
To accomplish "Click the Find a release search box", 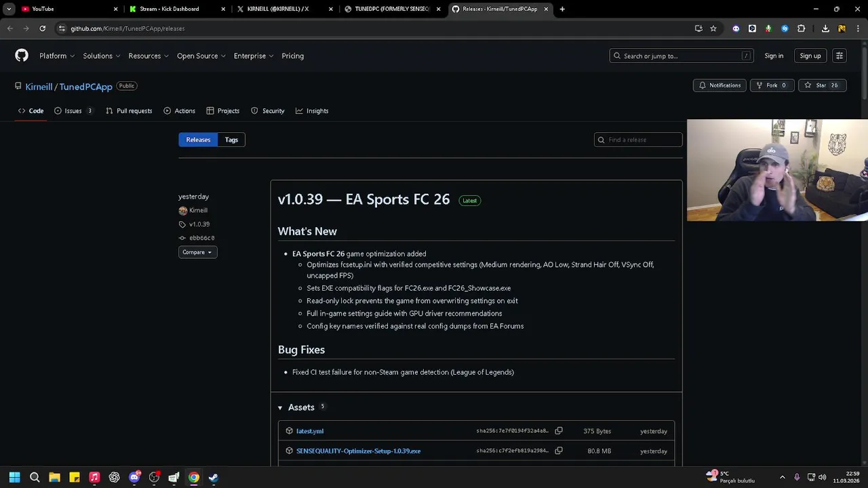I will click(638, 140).
